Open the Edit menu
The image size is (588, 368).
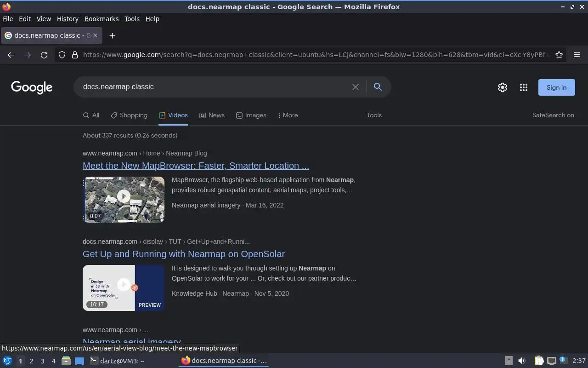(x=25, y=19)
